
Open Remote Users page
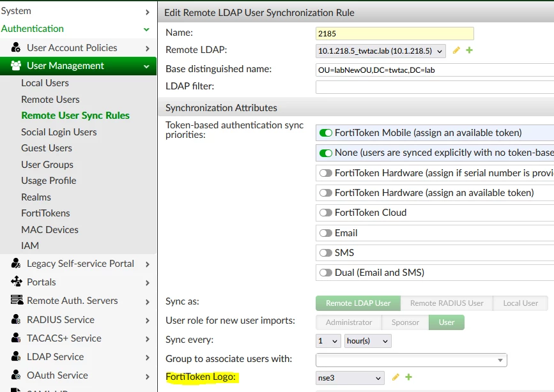(50, 100)
